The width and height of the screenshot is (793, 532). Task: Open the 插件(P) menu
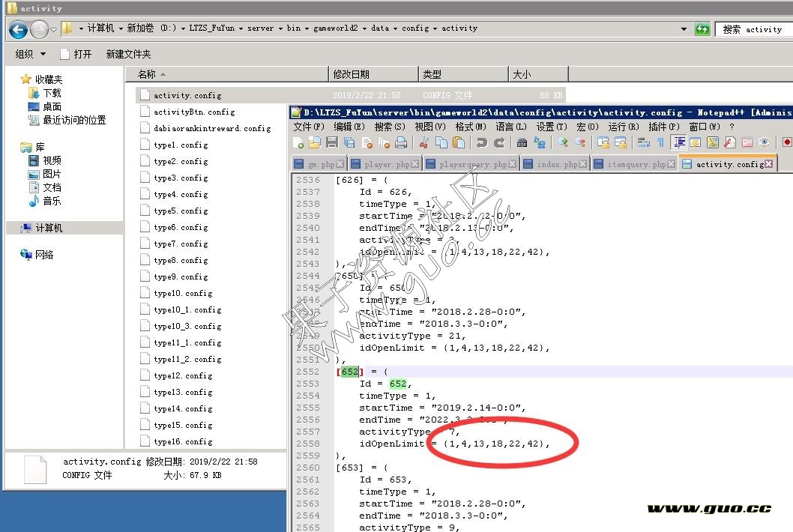click(x=664, y=127)
